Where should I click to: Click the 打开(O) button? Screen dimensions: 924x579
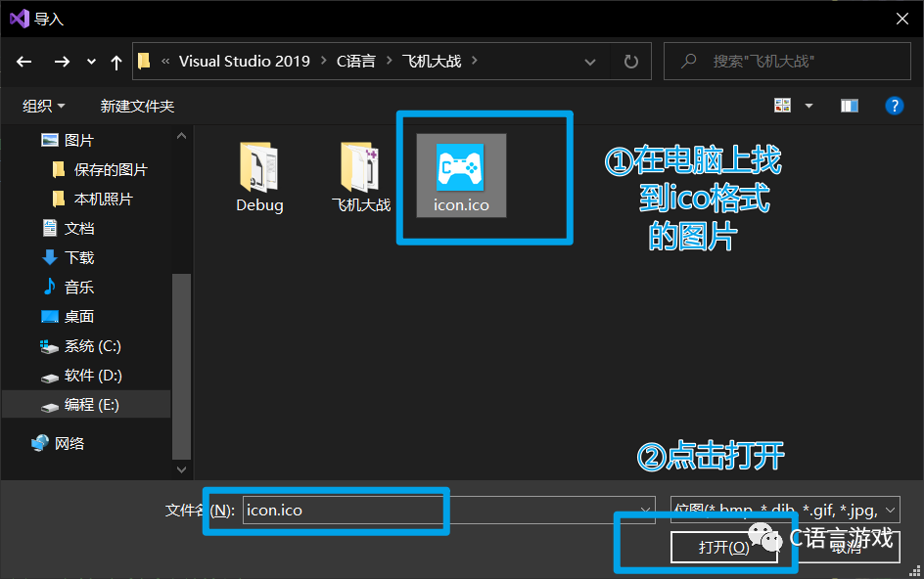click(x=724, y=547)
